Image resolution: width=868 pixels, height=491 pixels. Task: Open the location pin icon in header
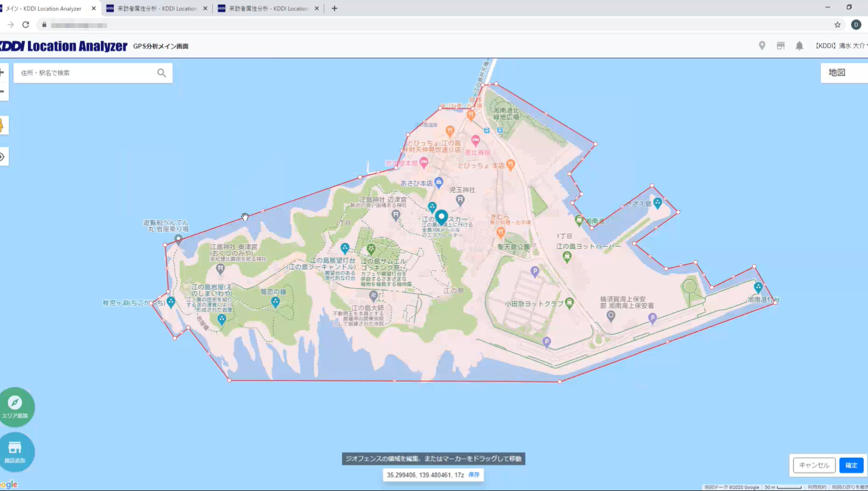click(x=762, y=46)
